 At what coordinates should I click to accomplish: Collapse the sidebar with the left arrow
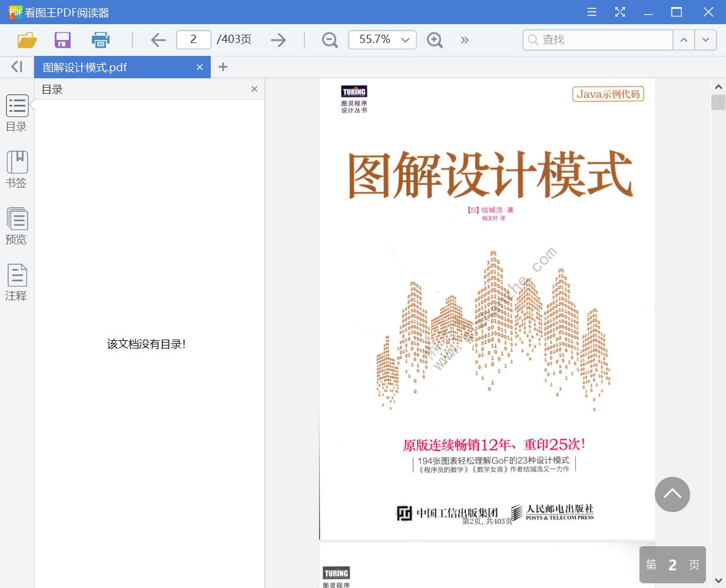pos(17,67)
